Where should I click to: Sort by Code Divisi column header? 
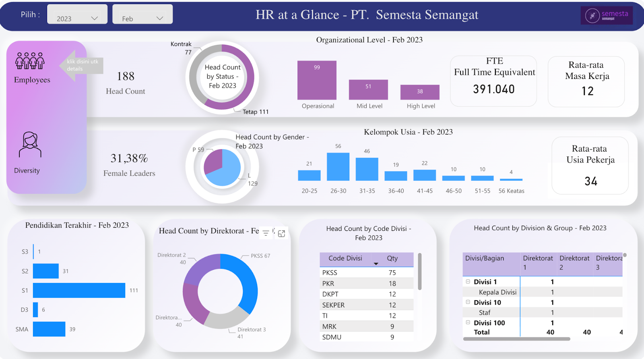(x=345, y=258)
